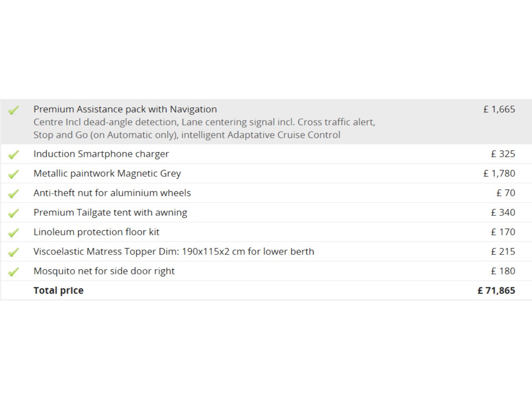This screenshot has width=532, height=399.
Task: Click the checkmark beside Metallic paintwork Magnetic Grey
Action: [x=13, y=174]
